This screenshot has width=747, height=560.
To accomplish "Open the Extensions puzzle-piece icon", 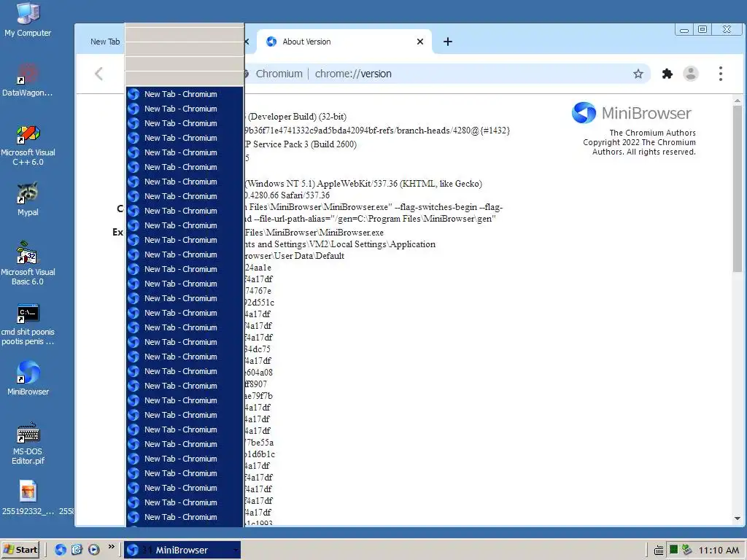I will (667, 74).
